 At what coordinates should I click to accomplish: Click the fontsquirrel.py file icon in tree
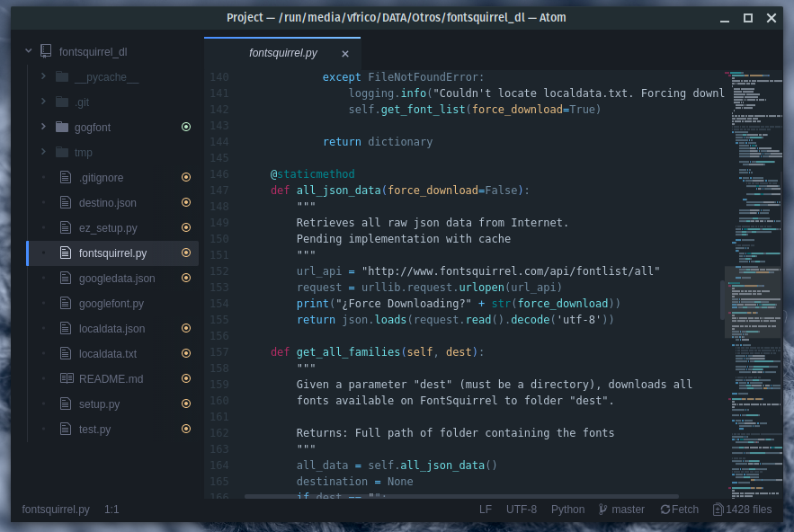click(66, 253)
